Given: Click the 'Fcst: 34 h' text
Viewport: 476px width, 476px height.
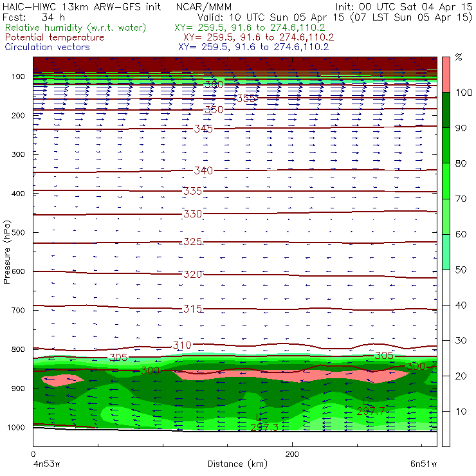Looking at the screenshot, I should 33,17.
